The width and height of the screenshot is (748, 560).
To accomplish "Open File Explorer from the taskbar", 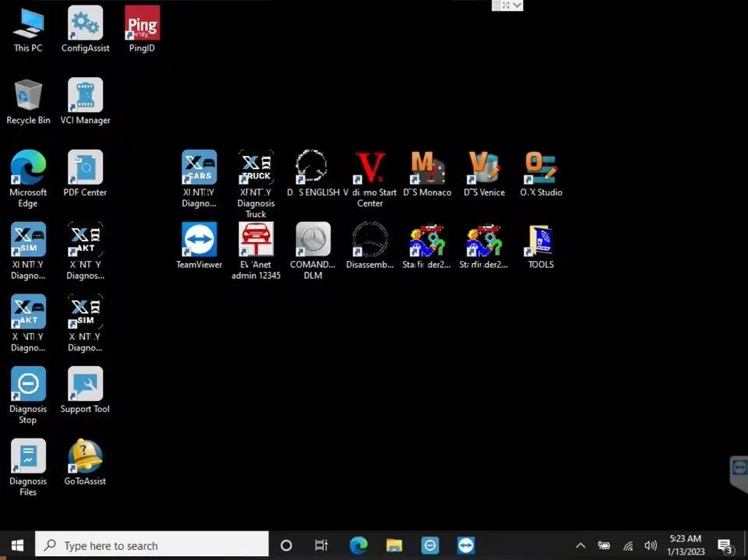I will [x=394, y=546].
